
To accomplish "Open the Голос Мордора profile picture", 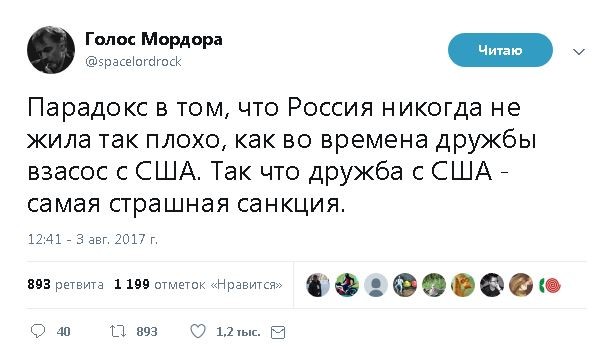I will (x=51, y=50).
